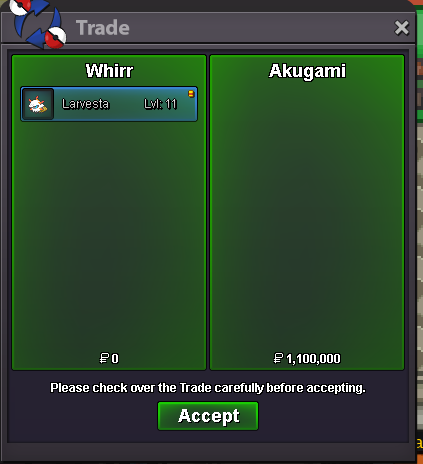Click the Whirr player name header
423x464 pixels.
[109, 71]
